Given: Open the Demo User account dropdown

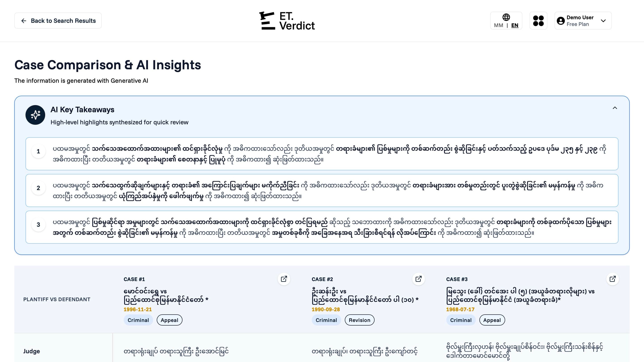Looking at the screenshot, I should (x=603, y=21).
